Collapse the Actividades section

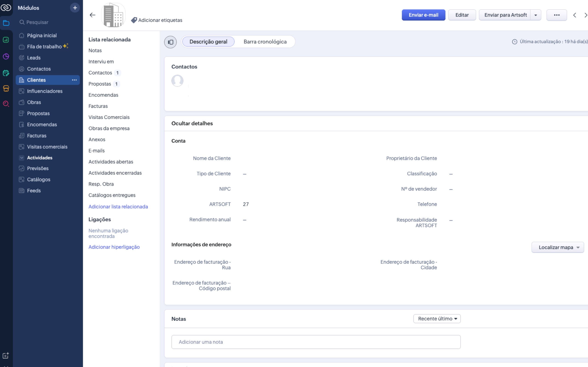pos(22,158)
